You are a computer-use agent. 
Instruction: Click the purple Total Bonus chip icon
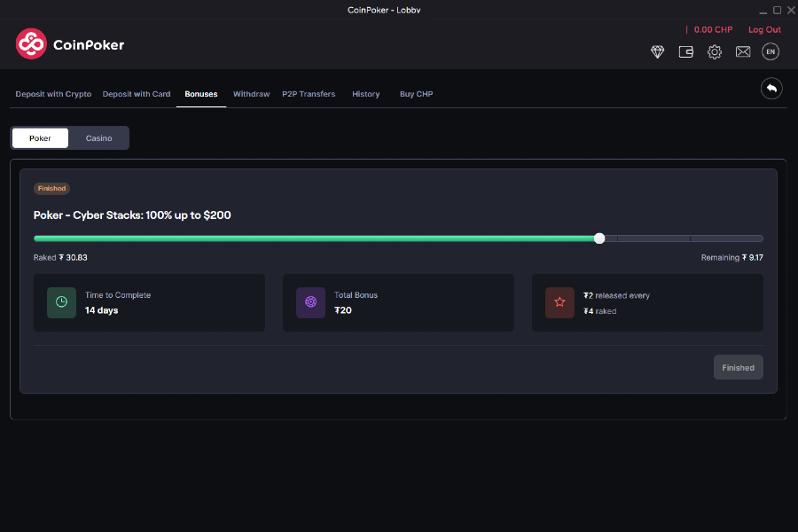pyautogui.click(x=310, y=302)
